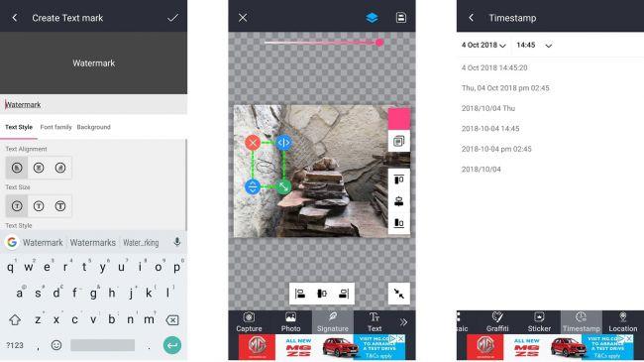Select the Timestamp tool

pos(582,322)
